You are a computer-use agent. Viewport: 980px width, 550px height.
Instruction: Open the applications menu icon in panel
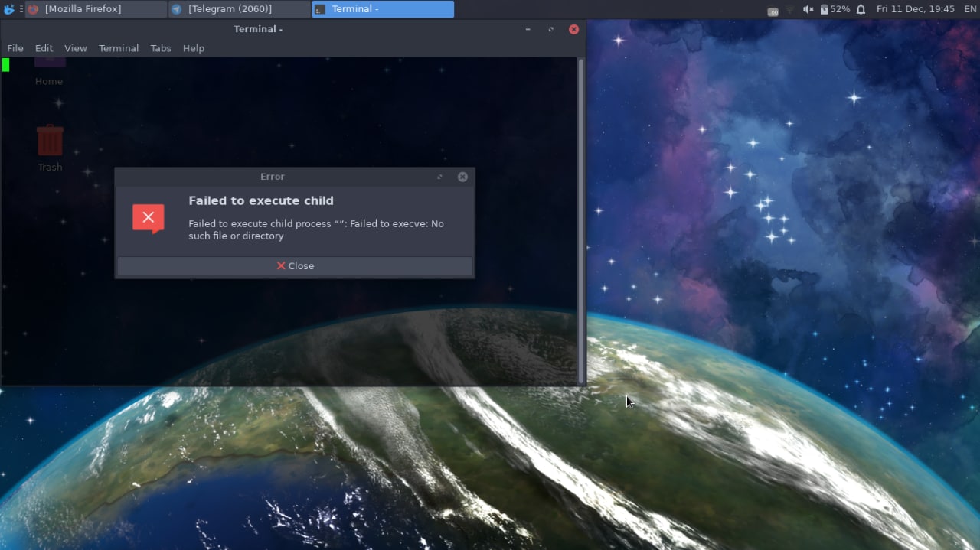coord(9,9)
